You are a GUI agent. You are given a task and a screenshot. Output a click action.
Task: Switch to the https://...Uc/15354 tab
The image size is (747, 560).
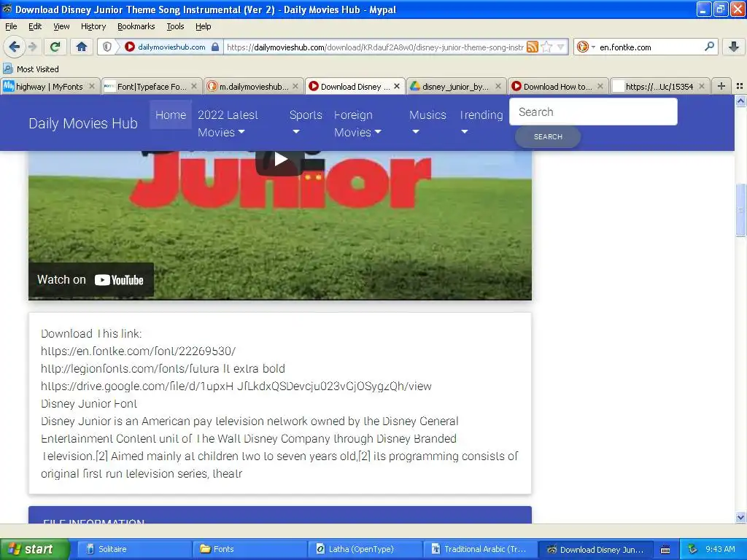pos(659,86)
